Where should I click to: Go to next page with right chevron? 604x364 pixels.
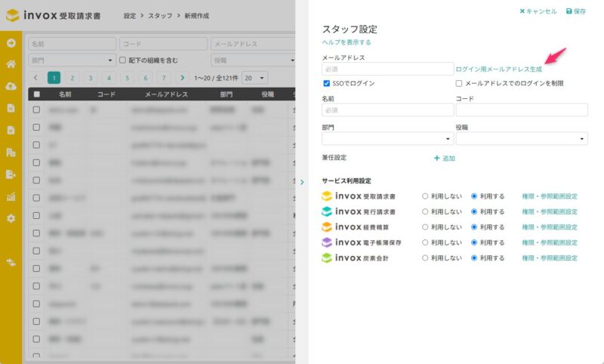[182, 78]
